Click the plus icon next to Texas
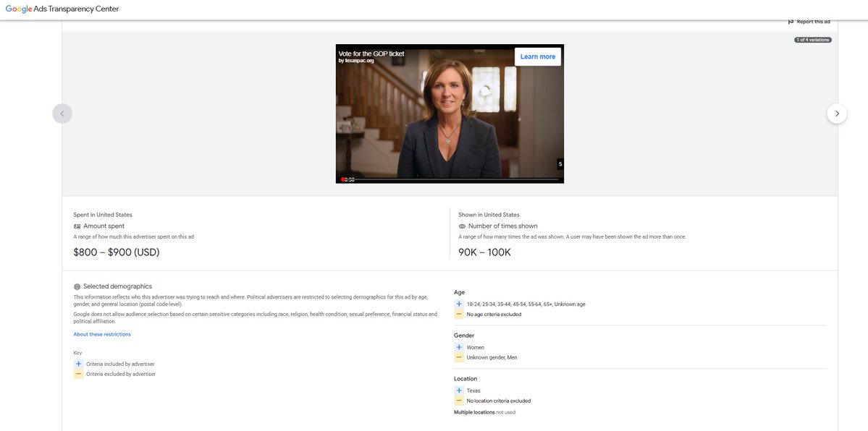 (459, 391)
